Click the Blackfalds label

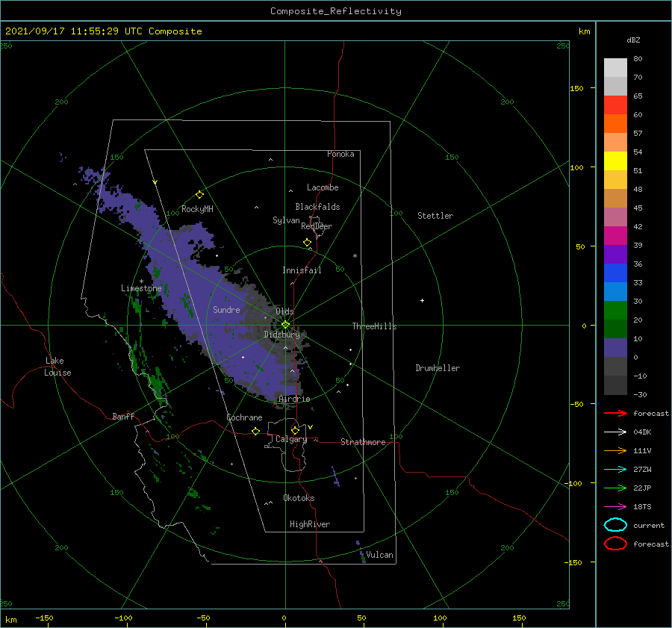(x=317, y=207)
